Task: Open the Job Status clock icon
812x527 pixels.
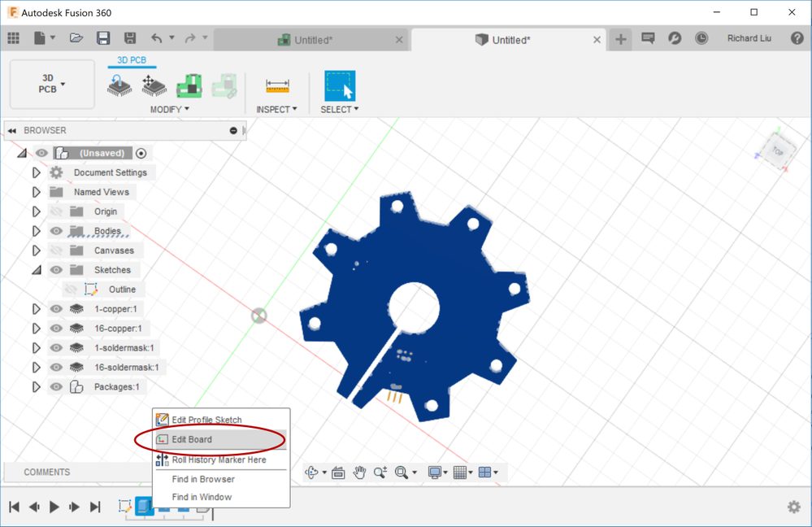Action: click(701, 38)
